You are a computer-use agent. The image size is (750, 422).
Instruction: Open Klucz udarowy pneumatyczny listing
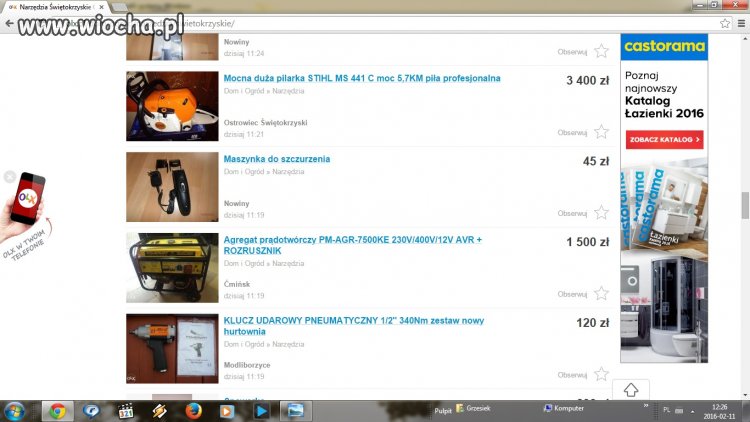point(354,326)
